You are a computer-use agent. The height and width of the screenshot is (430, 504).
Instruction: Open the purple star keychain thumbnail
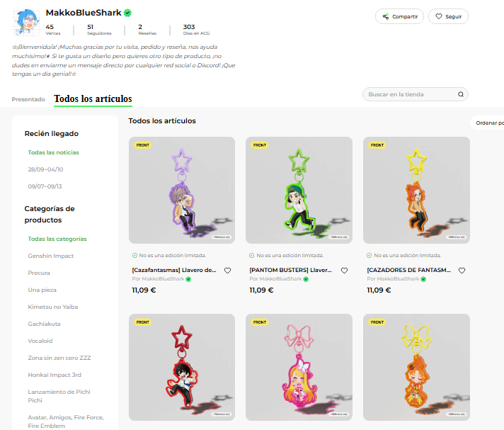tap(182, 190)
